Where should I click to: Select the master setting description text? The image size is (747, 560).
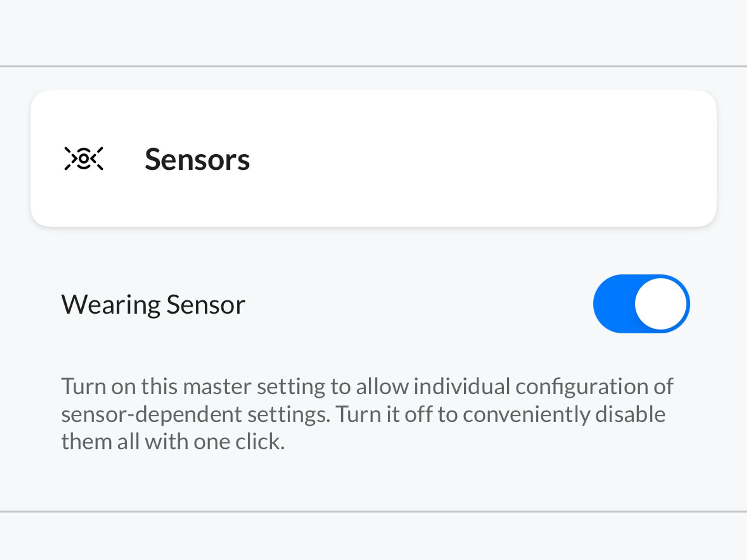coord(368,413)
